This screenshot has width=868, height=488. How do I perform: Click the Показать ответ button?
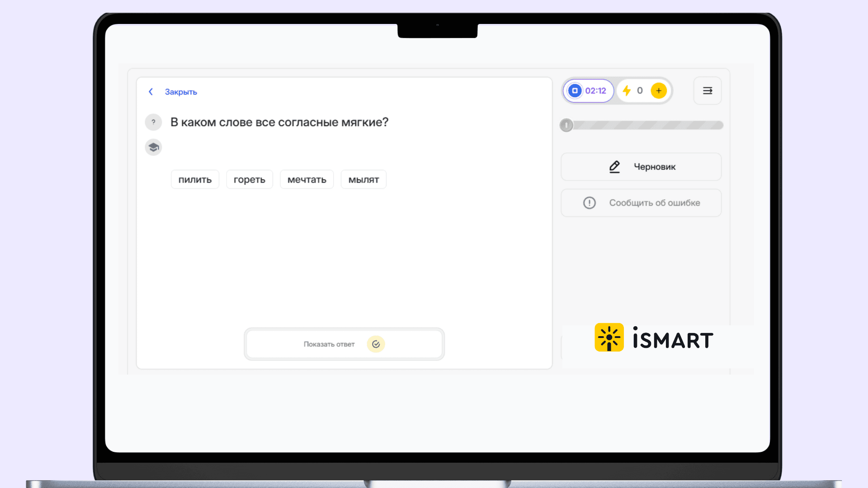click(x=344, y=344)
